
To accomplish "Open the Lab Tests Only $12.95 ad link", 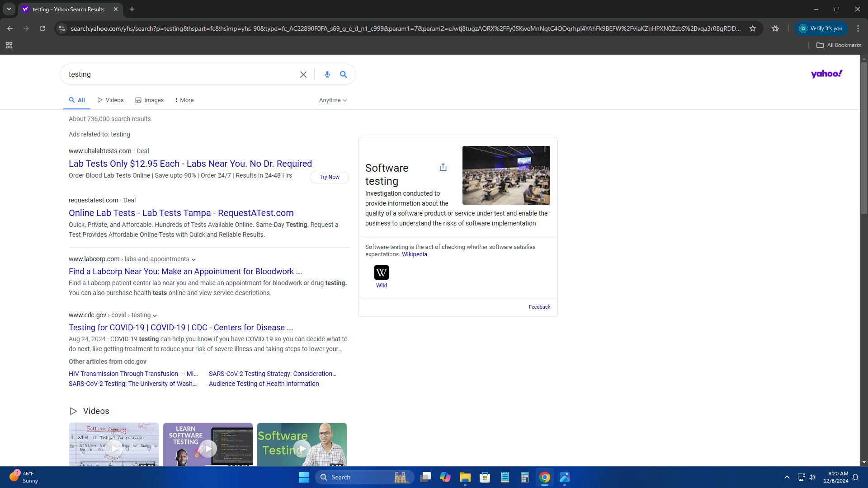I will coord(190,164).
